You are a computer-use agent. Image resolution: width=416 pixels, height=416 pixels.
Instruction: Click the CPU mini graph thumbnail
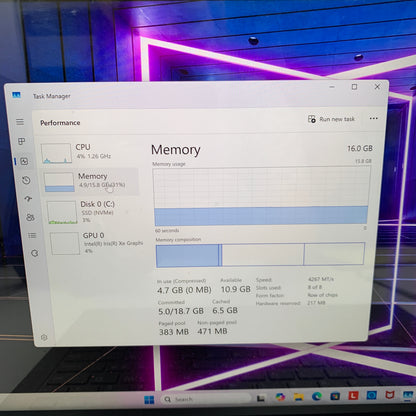pyautogui.click(x=56, y=153)
